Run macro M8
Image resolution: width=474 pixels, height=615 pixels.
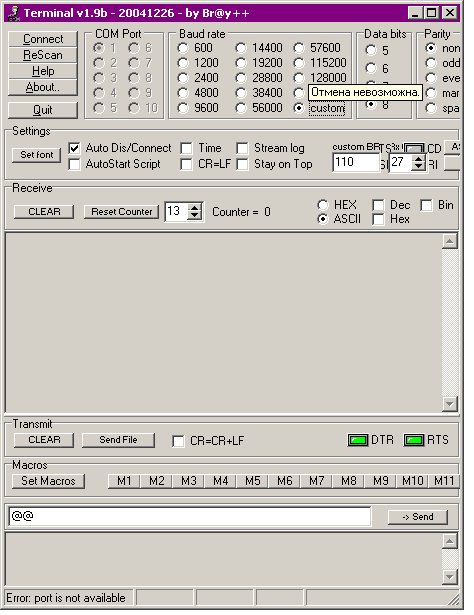[x=349, y=481]
